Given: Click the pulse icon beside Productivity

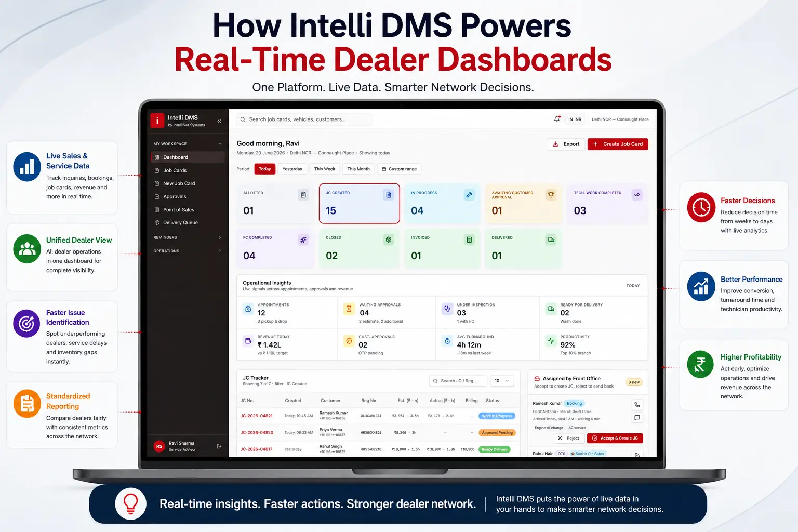Looking at the screenshot, I should pyautogui.click(x=551, y=341).
